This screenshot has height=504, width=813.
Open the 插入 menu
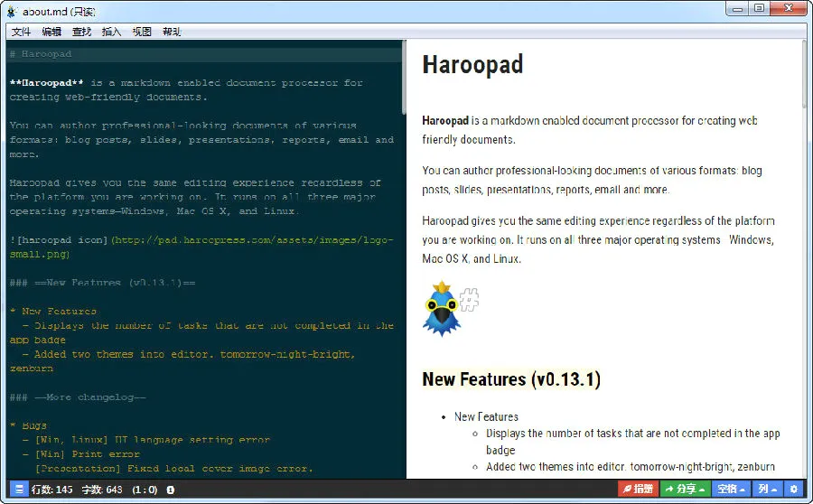[111, 32]
